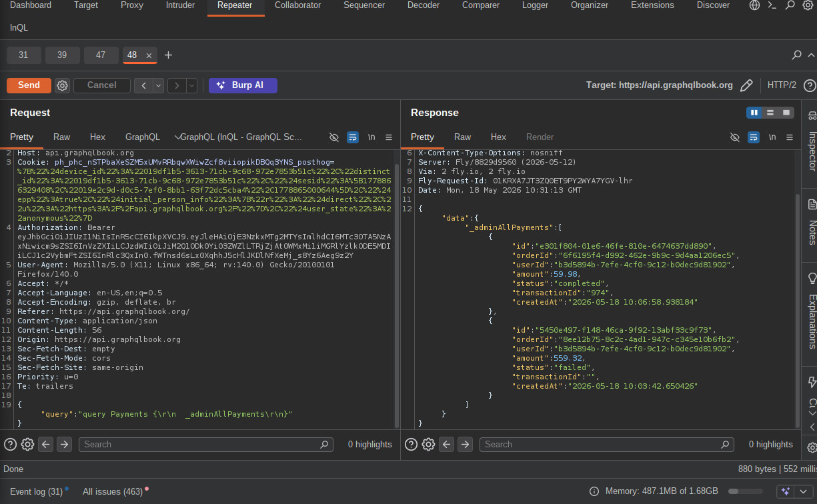Open side panel settings gear at bottom right
The height and width of the screenshot is (504, 817).
[x=812, y=447]
